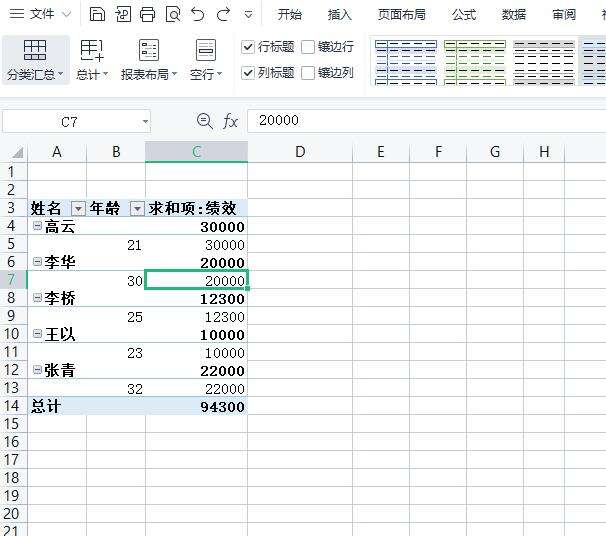The width and height of the screenshot is (606, 536).
Task: Toggle the 行标题 checkbox
Action: [249, 47]
